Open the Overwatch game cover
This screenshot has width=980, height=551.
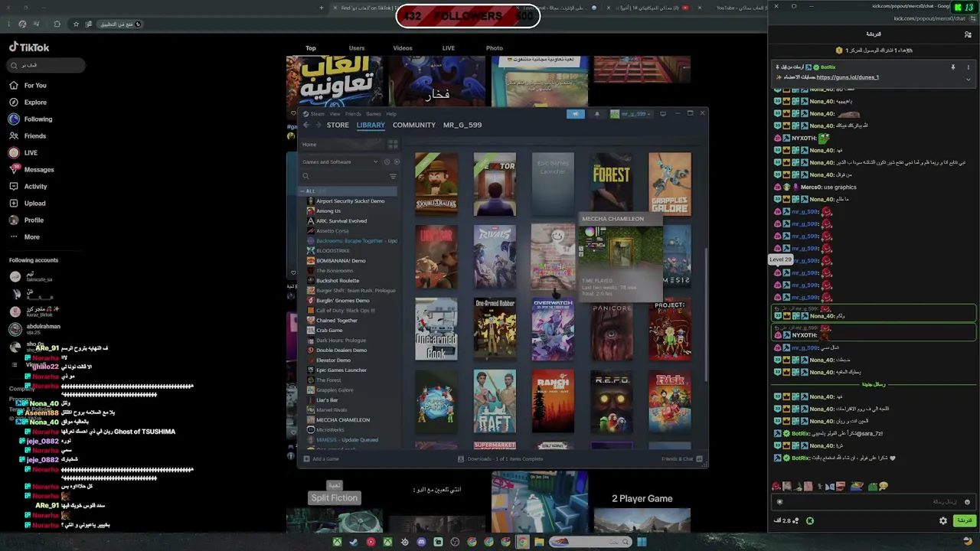(553, 329)
